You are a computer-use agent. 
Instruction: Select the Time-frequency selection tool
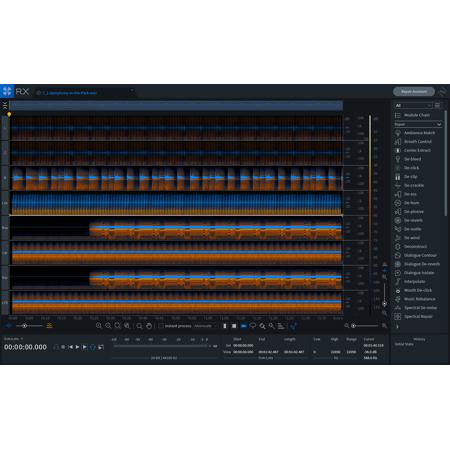point(234,326)
